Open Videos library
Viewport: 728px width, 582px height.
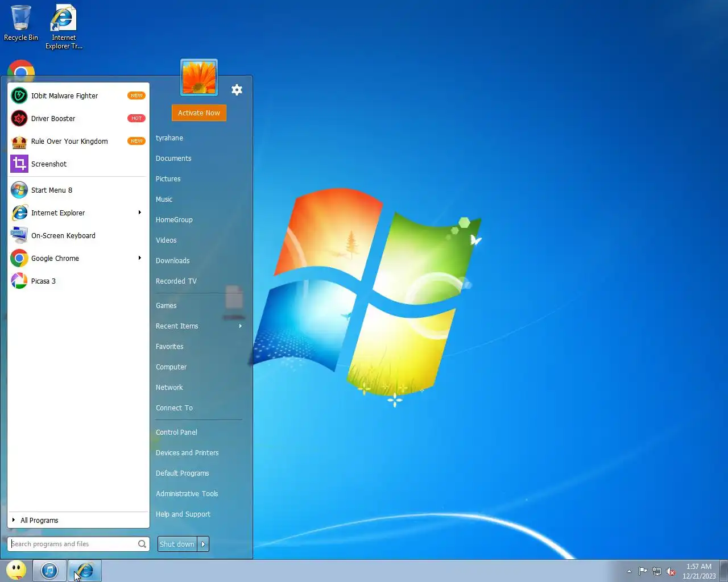tap(166, 240)
